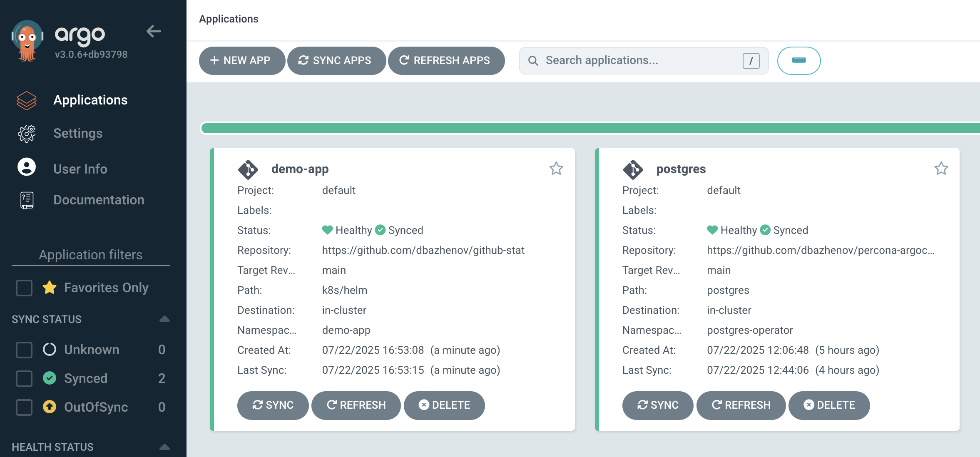
Task: Delete the demo-app application
Action: pyautogui.click(x=444, y=405)
